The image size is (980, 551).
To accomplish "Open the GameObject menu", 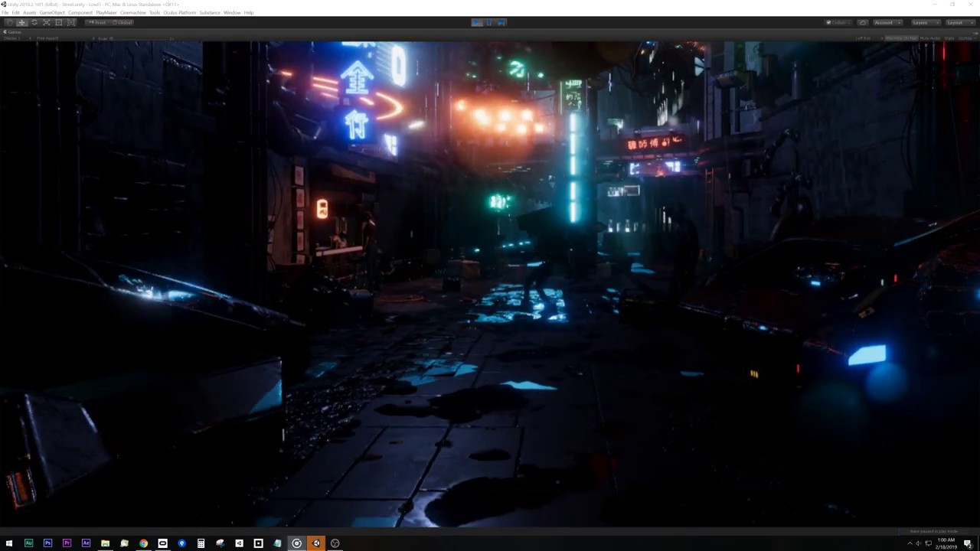I will tap(52, 13).
